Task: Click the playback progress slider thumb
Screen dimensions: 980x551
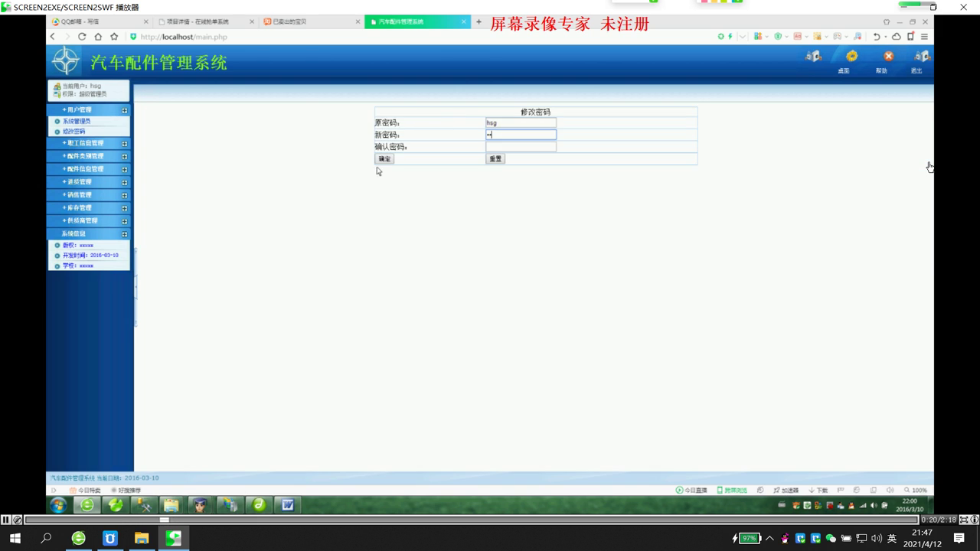Action: point(164,520)
